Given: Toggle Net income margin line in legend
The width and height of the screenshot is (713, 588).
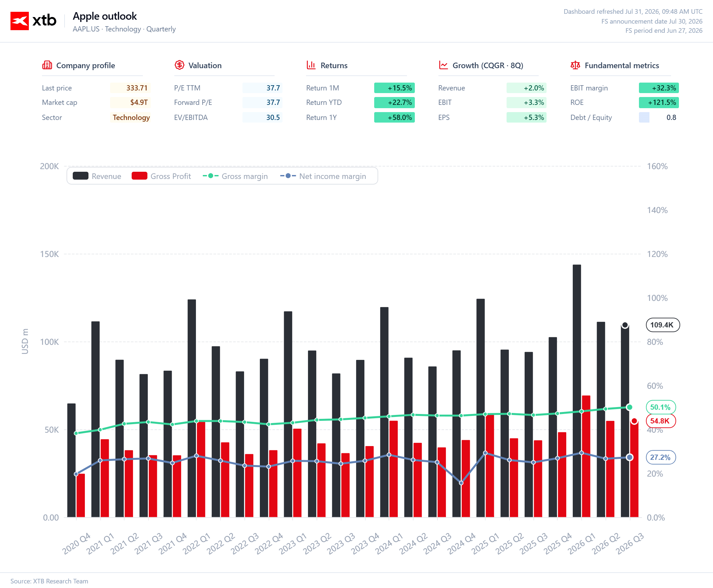Looking at the screenshot, I should [x=323, y=176].
